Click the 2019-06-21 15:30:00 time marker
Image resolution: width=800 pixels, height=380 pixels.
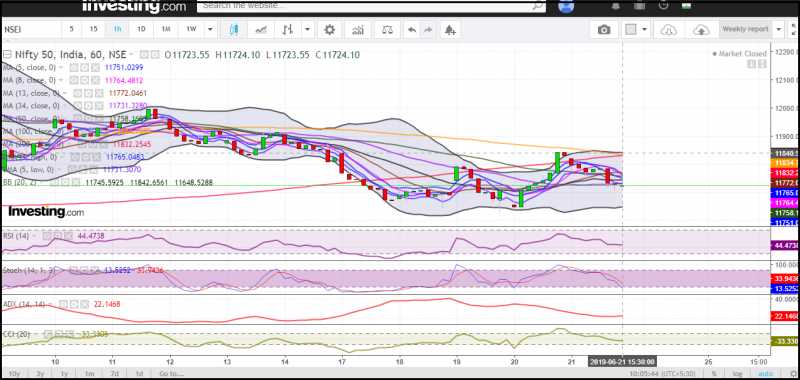tap(622, 362)
